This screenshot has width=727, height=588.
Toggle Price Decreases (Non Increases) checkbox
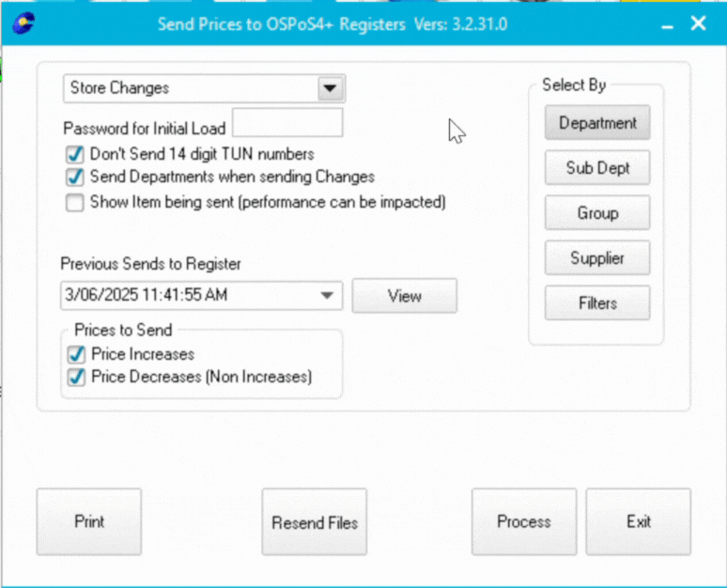[x=76, y=377]
